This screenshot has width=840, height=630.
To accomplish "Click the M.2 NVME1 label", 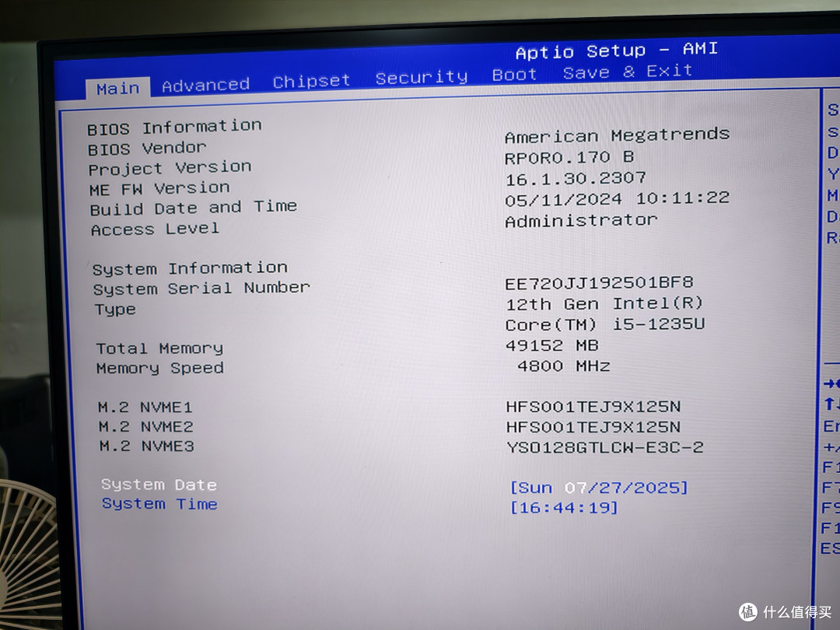I will coord(145,407).
